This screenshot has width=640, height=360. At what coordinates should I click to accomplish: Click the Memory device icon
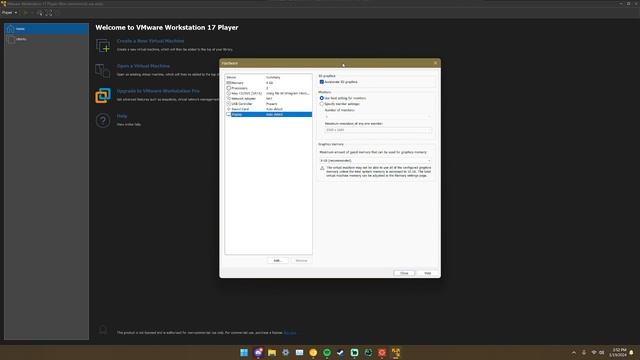point(229,83)
